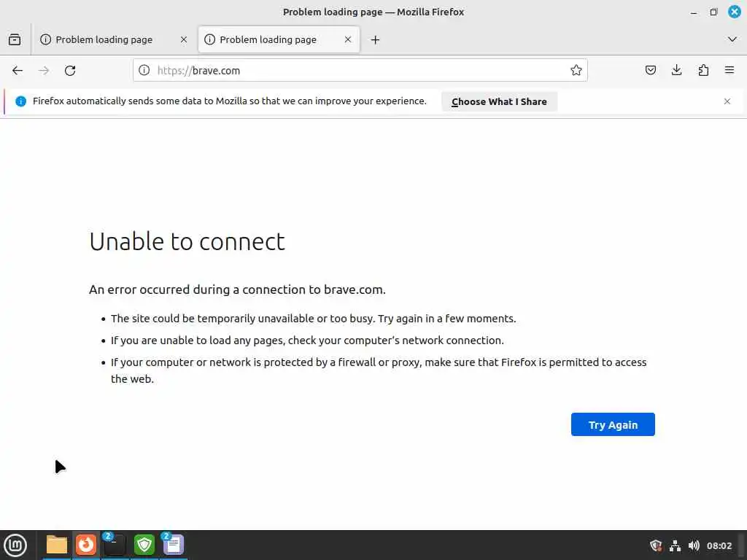Open the network connection tray icon
Viewport: 747px width, 560px height.
coord(675,545)
